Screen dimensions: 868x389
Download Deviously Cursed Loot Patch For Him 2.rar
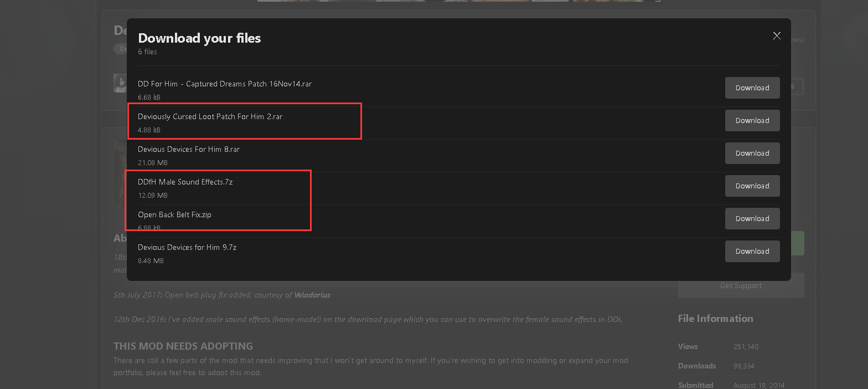click(x=752, y=120)
